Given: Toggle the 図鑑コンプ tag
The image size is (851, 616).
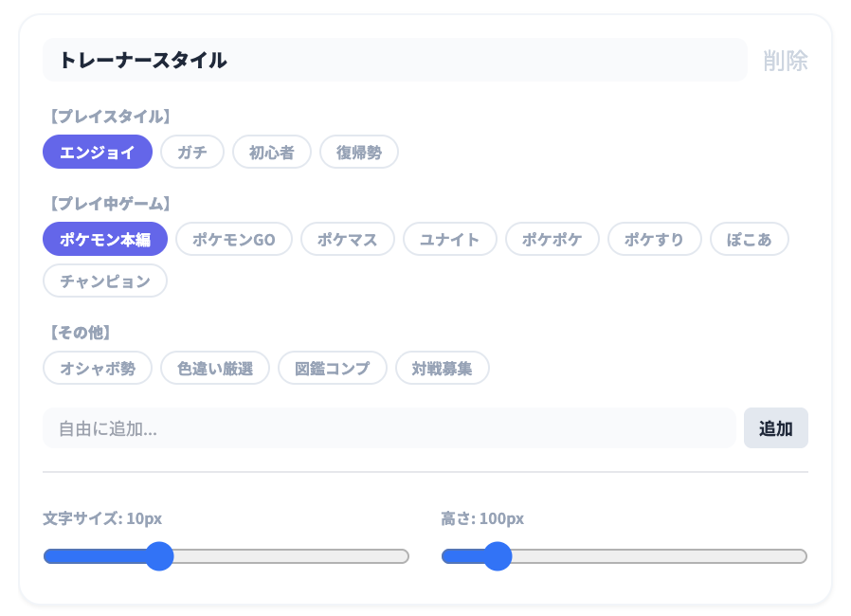Looking at the screenshot, I should tap(333, 368).
